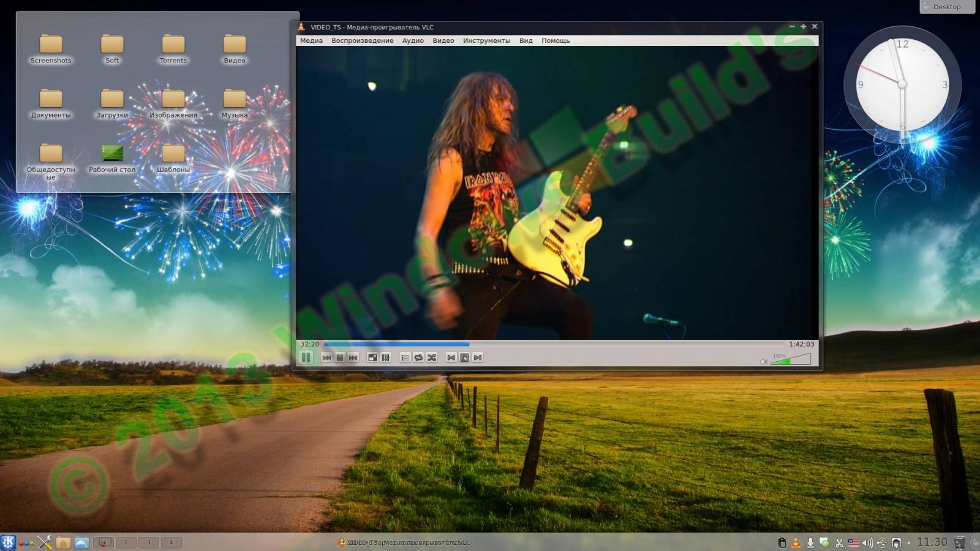Click scissors tray icon
Image resolution: width=980 pixels, height=551 pixels.
tap(839, 542)
